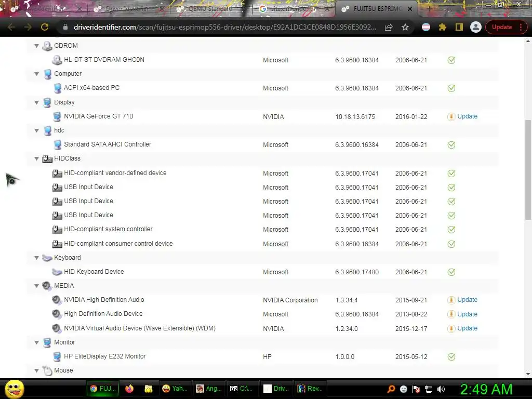Collapse the Display category
This screenshot has width=532, height=399.
click(x=37, y=102)
